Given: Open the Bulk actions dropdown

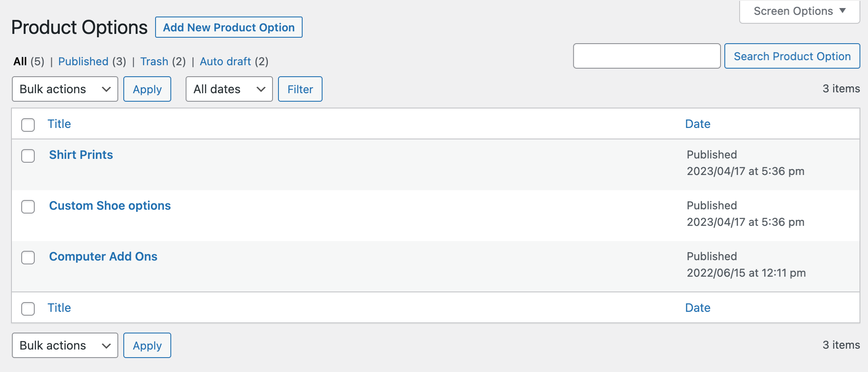Looking at the screenshot, I should pos(64,89).
